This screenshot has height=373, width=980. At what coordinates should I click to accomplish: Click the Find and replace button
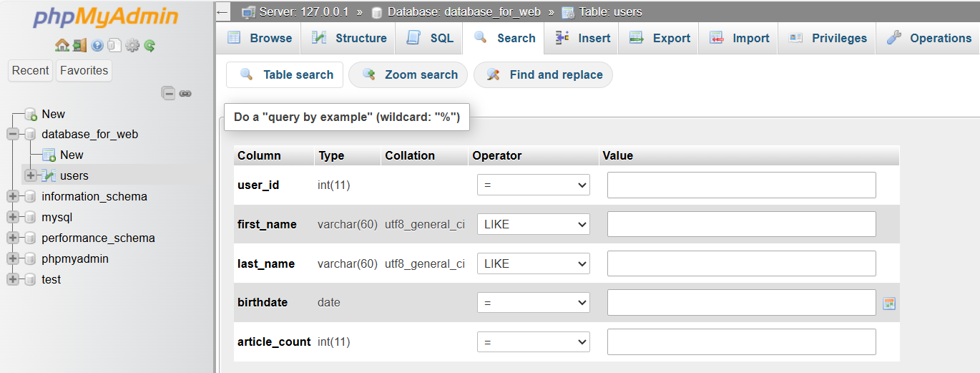pos(544,74)
